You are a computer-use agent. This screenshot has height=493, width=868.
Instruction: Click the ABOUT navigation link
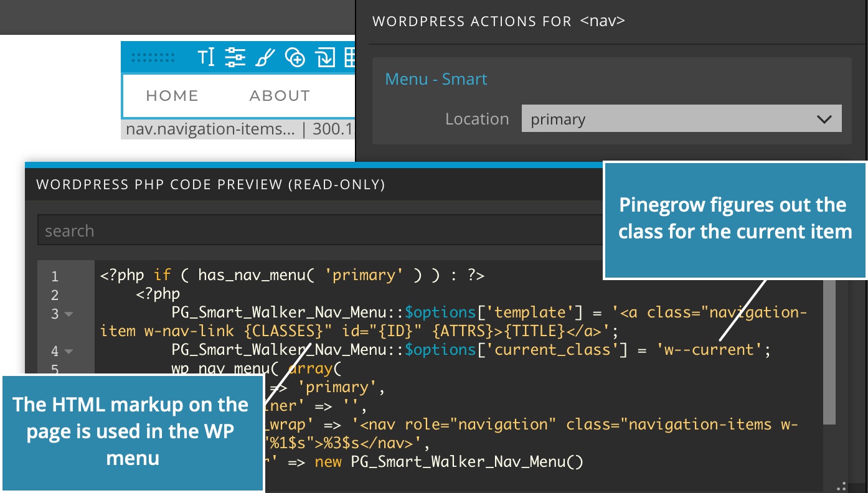coord(280,96)
